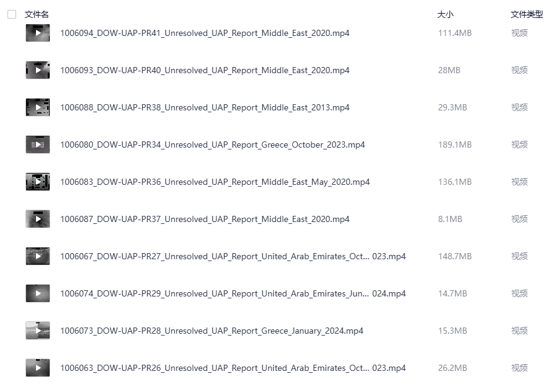Viewport: 555px width, 392px height.
Task: Tick the select-all checkbox beside 文件名
Action: 12,14
